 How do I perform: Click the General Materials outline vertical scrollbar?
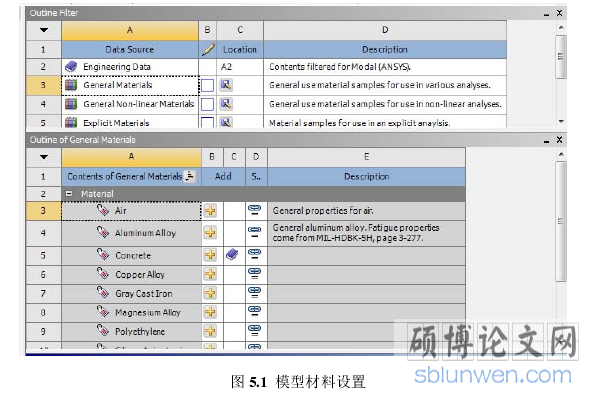561,221
